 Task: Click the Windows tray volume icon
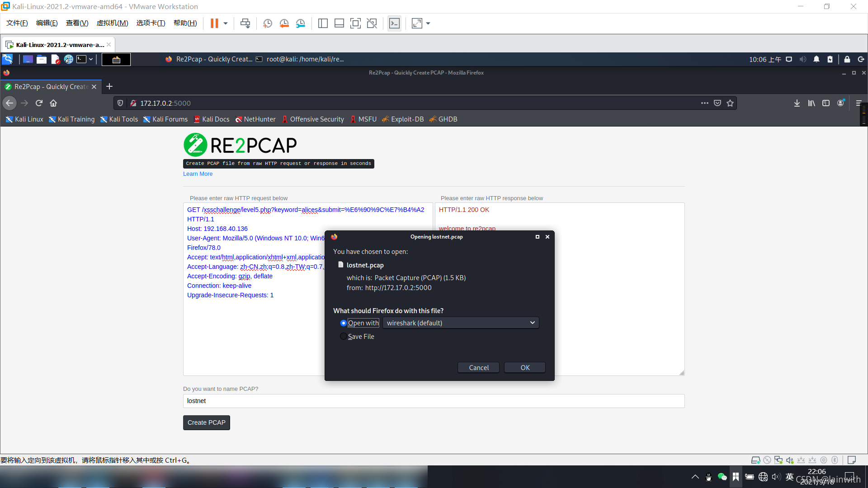(x=776, y=477)
